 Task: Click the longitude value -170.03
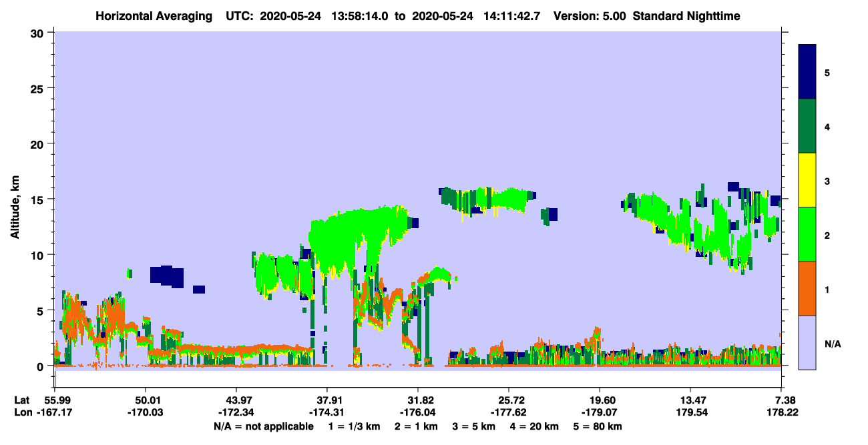click(x=145, y=412)
